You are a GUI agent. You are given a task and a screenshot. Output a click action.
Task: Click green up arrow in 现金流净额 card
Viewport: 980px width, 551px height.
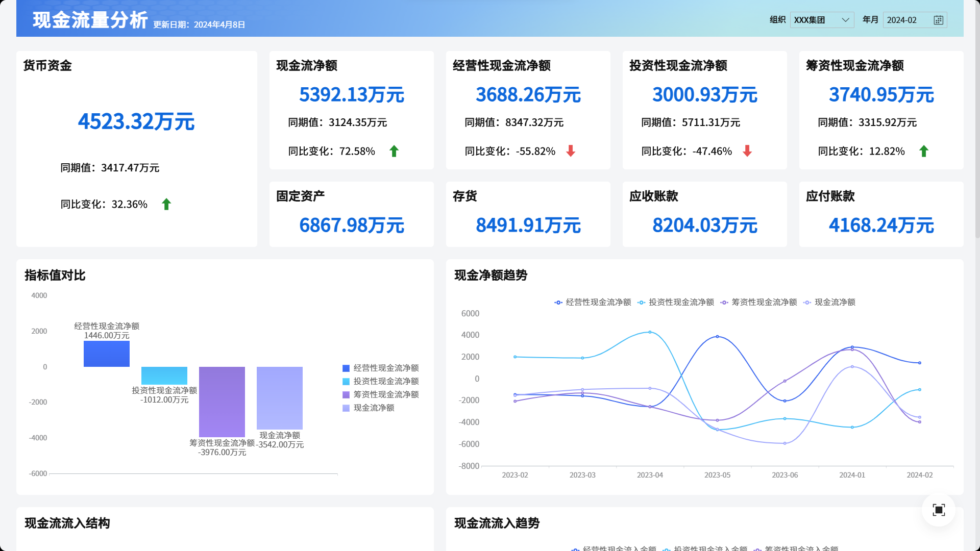click(x=394, y=151)
